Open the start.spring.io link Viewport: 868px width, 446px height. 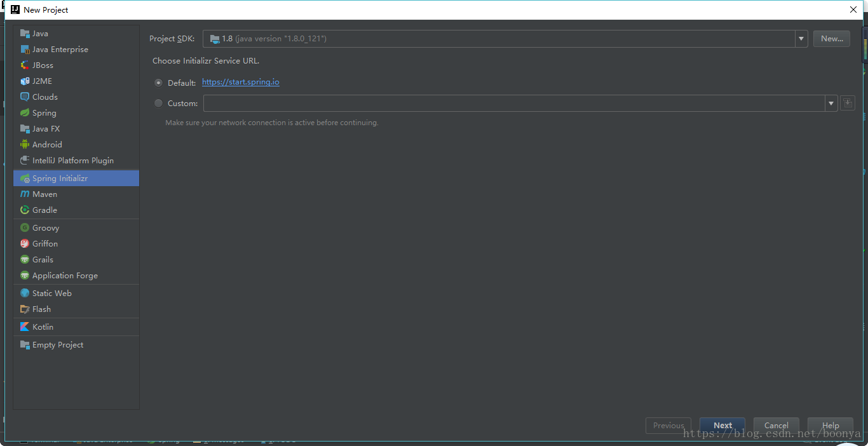241,83
